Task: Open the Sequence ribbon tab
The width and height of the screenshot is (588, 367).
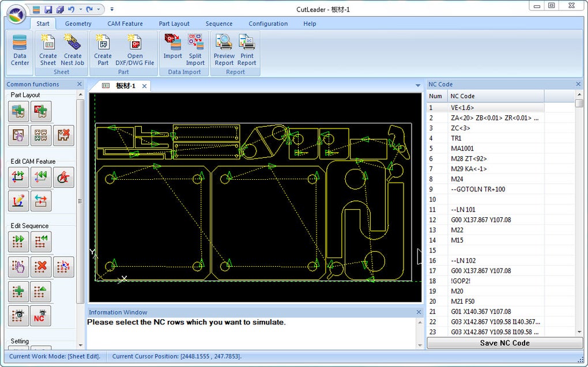Action: pos(219,24)
